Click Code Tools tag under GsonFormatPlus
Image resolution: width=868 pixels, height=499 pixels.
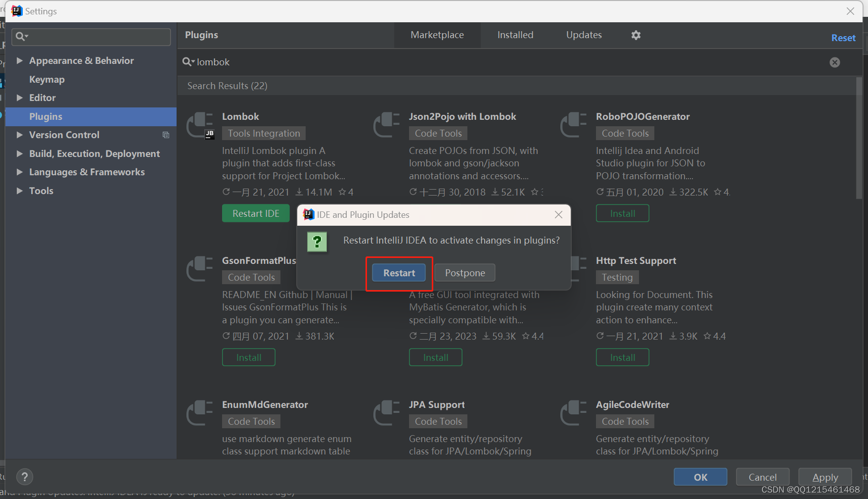pyautogui.click(x=251, y=277)
